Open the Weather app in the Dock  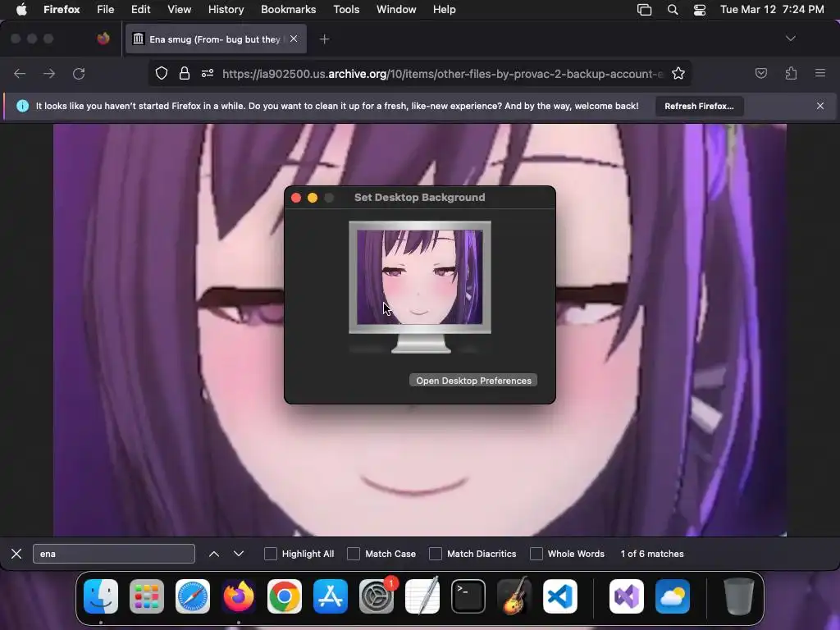673,596
